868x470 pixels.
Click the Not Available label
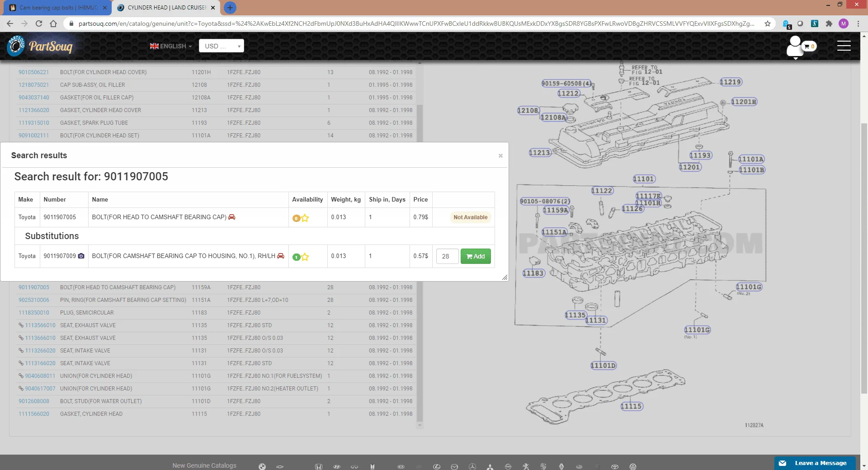(x=470, y=217)
